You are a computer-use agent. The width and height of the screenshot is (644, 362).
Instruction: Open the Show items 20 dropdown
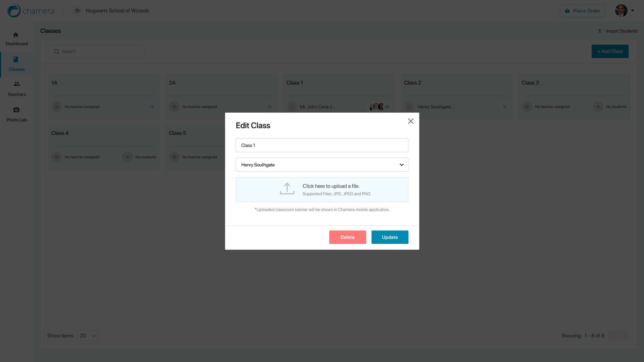point(88,335)
